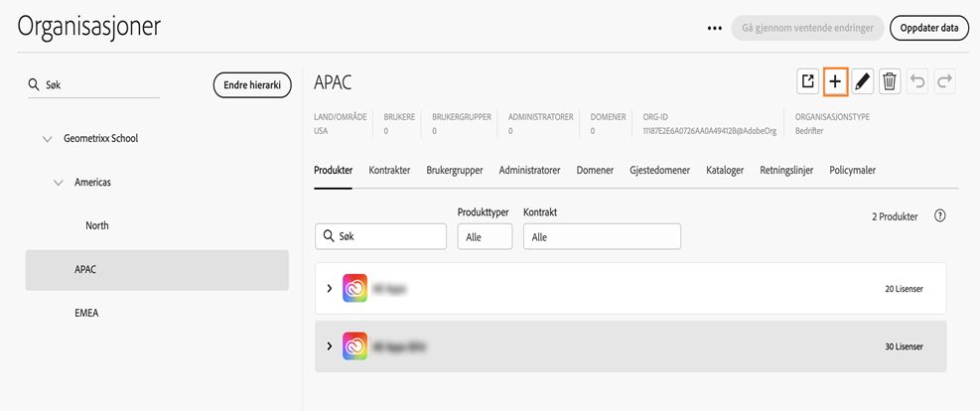
Task: Switch to the Produkter tab
Action: tap(334, 170)
